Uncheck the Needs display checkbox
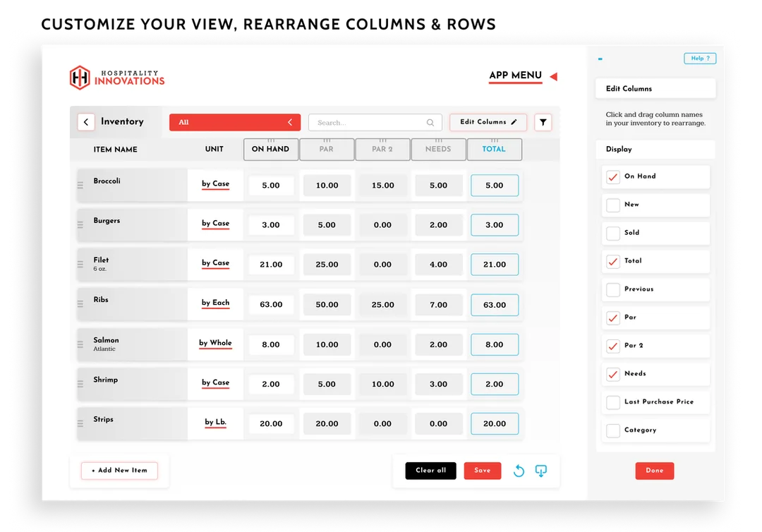The height and width of the screenshot is (532, 762). click(613, 374)
